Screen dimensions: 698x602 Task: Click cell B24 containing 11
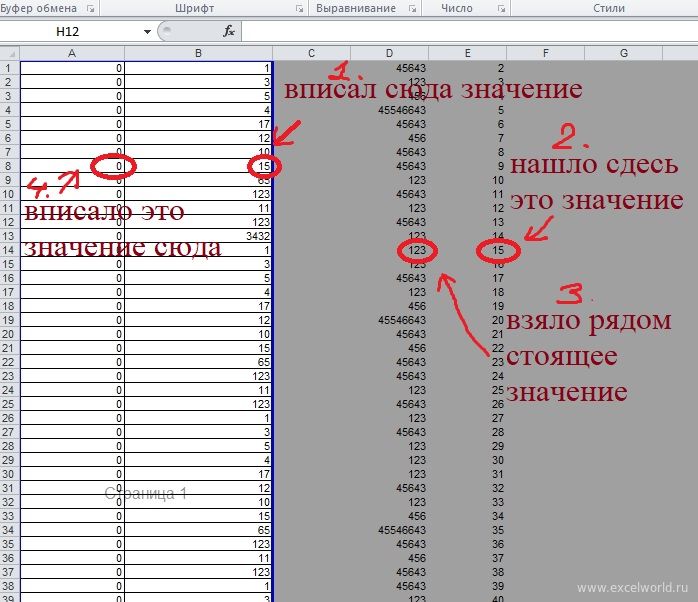point(199,390)
